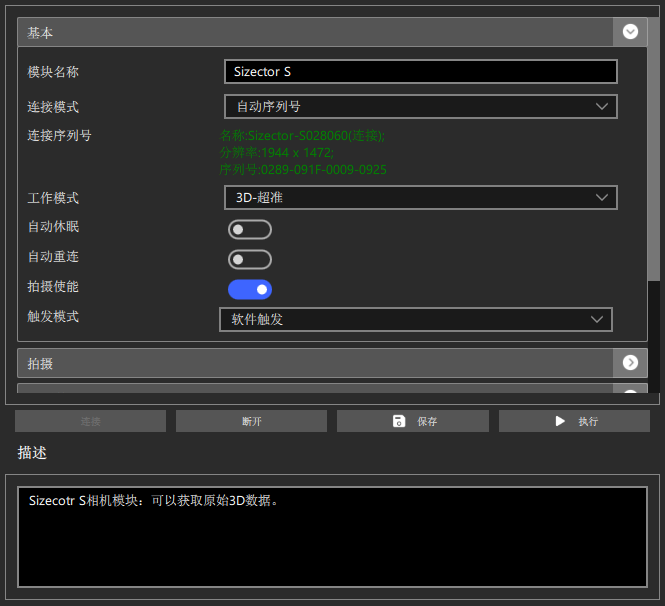Open the 触发模式 dropdown showing 软件触发

pos(416,319)
